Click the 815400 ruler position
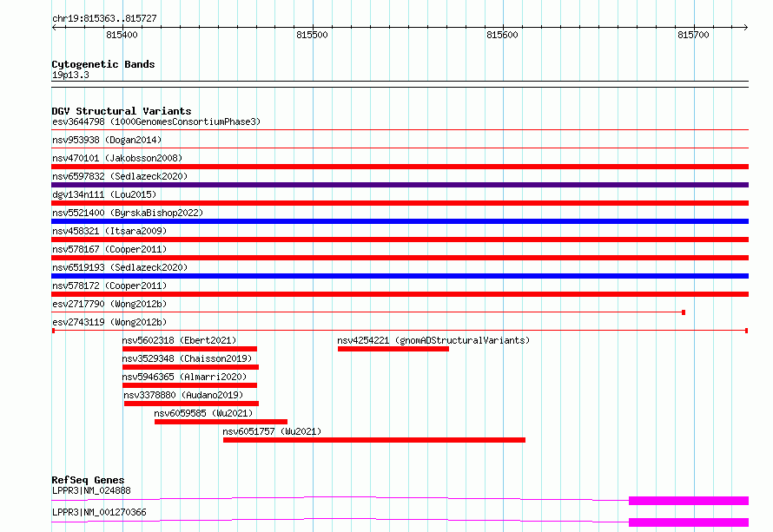773x532 pixels. [122, 35]
